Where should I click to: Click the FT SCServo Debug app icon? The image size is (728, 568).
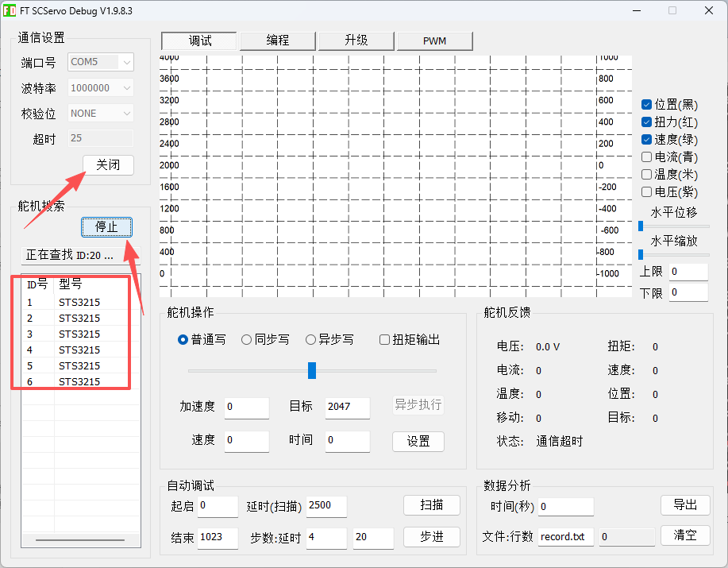(9, 10)
